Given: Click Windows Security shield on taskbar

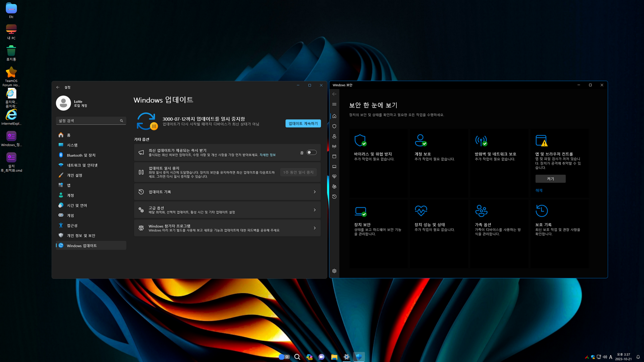Looking at the screenshot, I should coord(359,357).
